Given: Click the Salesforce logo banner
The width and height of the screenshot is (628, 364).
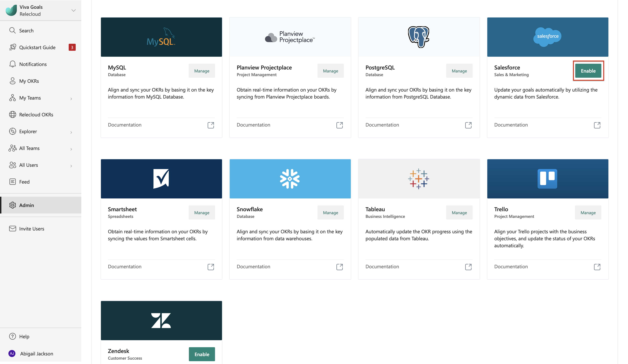Looking at the screenshot, I should [548, 37].
